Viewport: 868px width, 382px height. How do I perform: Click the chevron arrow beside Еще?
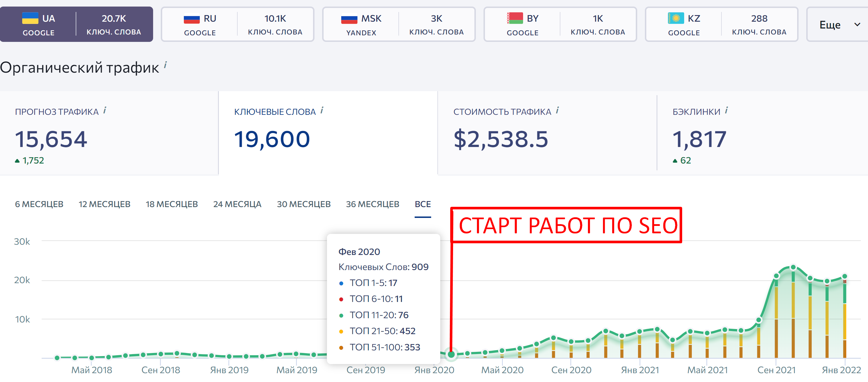click(x=857, y=24)
